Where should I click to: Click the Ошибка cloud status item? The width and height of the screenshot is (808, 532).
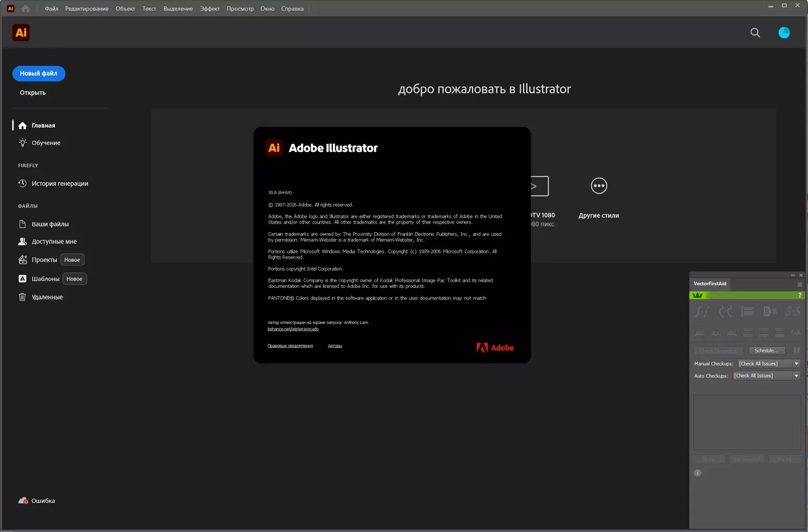tap(37, 501)
